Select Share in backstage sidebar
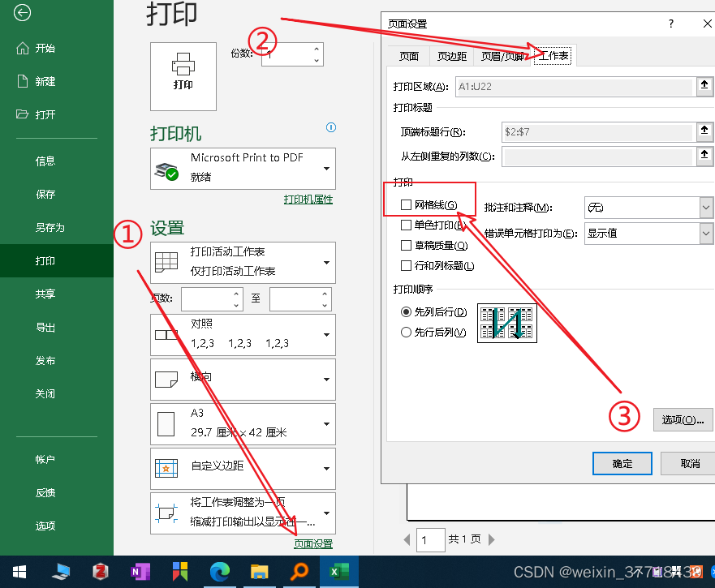Viewport: 715px width, 588px height. 57,294
